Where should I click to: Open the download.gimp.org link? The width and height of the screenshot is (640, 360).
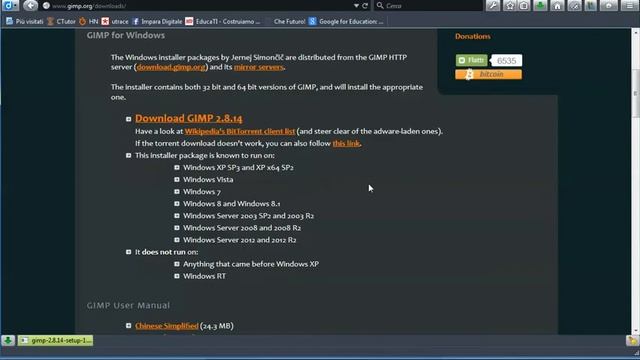click(x=171, y=67)
